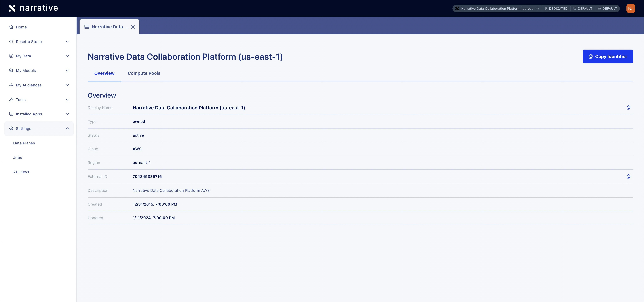Image resolution: width=644 pixels, height=302 pixels.
Task: Click the Rosetta Stone sparkle icon
Action: (11, 41)
